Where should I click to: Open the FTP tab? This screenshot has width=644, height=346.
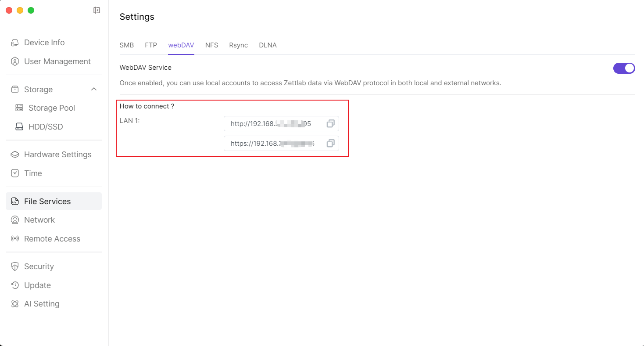[151, 45]
